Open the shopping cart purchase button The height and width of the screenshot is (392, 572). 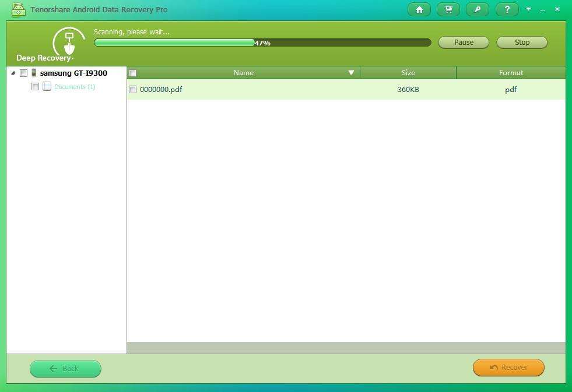[x=448, y=10]
